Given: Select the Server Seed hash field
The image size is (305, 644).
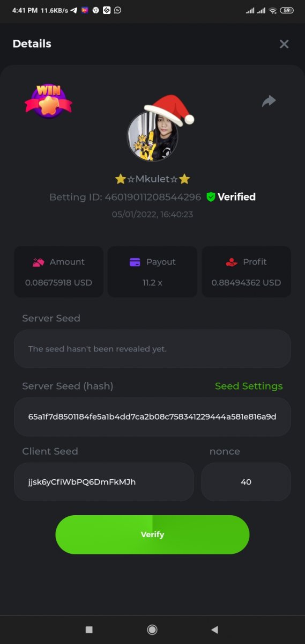Looking at the screenshot, I should [152, 417].
